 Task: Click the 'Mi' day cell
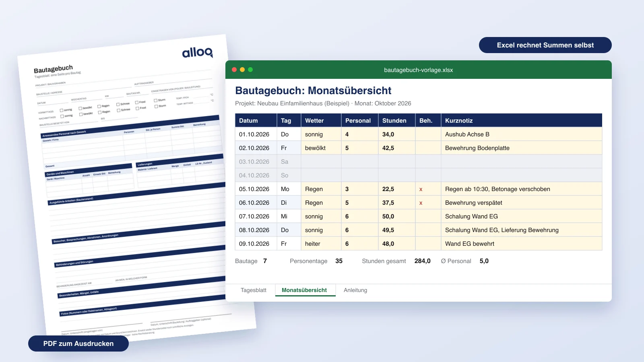click(289, 216)
